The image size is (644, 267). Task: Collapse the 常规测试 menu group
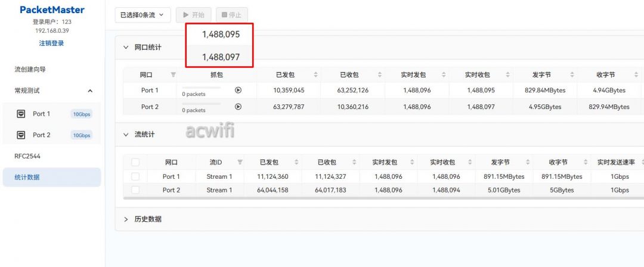(91, 91)
